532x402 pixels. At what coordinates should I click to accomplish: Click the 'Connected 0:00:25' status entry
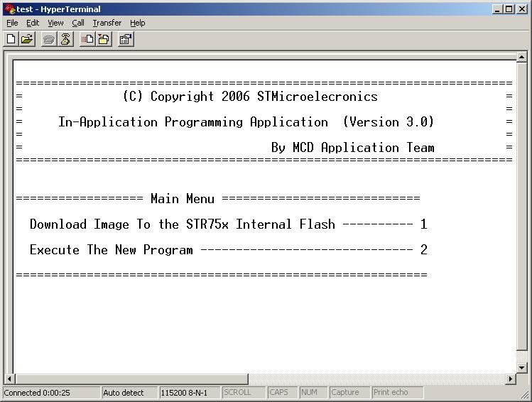[x=52, y=393]
